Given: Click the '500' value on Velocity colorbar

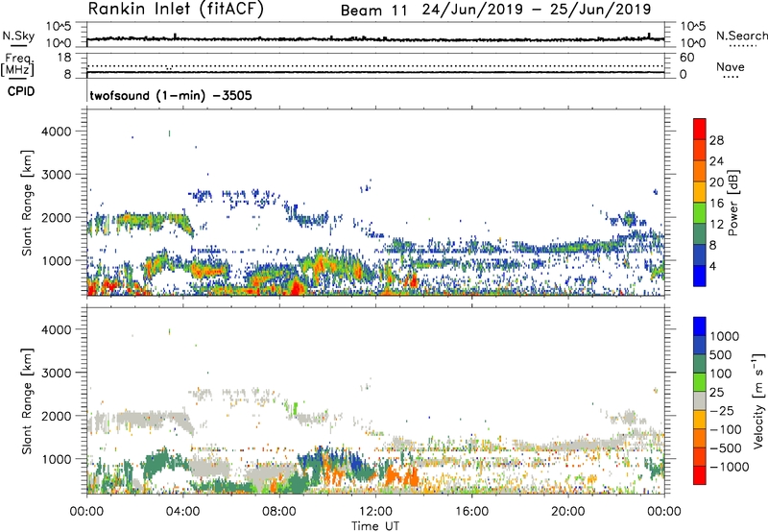Looking at the screenshot, I should [721, 354].
